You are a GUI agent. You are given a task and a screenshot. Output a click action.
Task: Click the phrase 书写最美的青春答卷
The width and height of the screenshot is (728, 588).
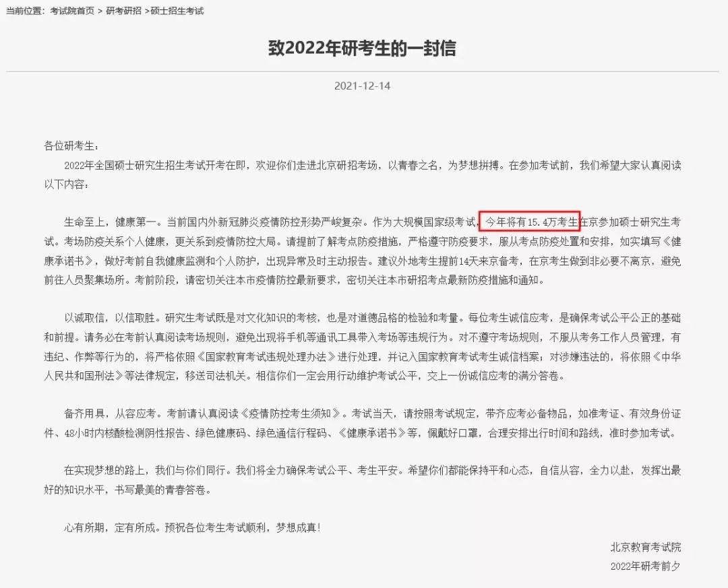160,490
